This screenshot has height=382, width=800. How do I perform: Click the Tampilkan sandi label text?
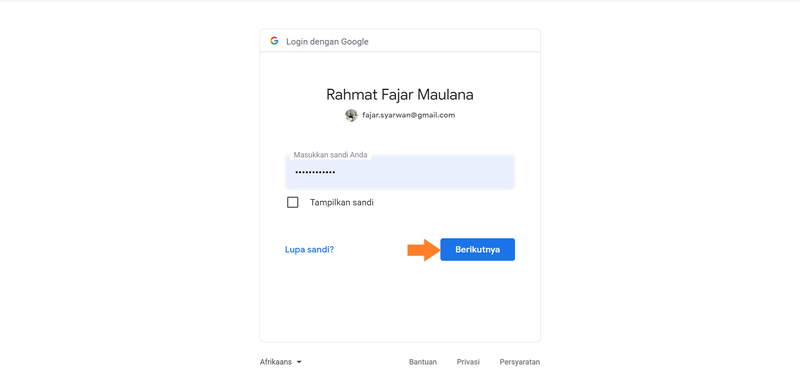coord(342,202)
